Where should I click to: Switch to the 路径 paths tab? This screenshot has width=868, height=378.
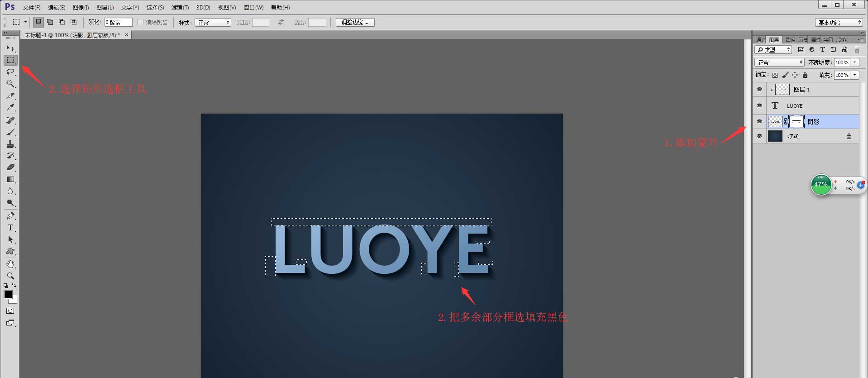coord(790,40)
